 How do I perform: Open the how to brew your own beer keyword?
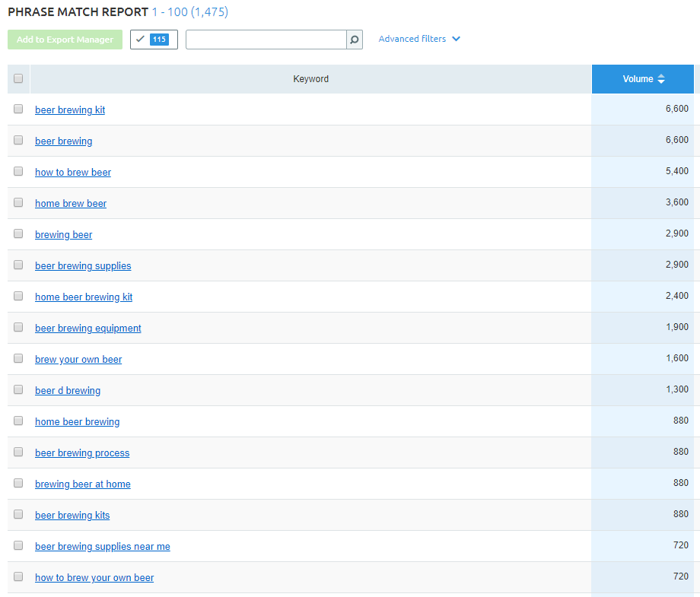click(94, 577)
